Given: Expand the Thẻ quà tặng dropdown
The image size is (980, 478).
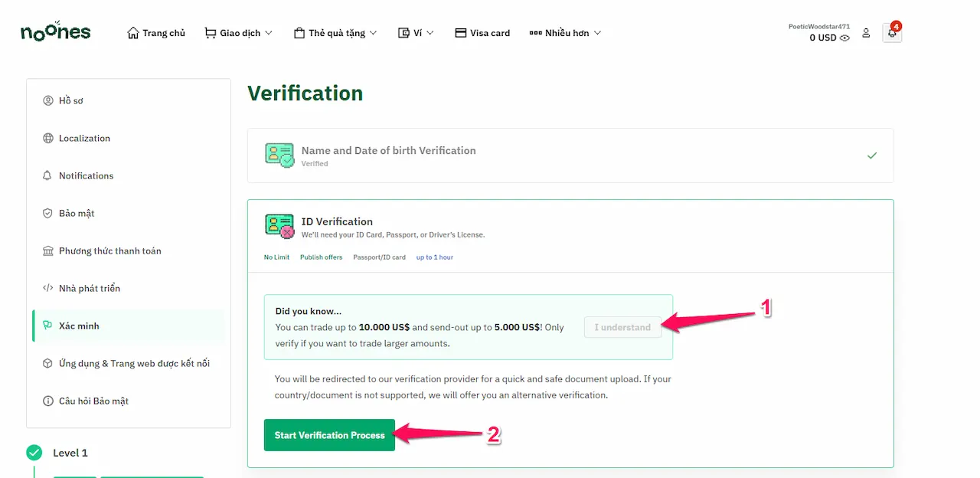Looking at the screenshot, I should click(335, 33).
